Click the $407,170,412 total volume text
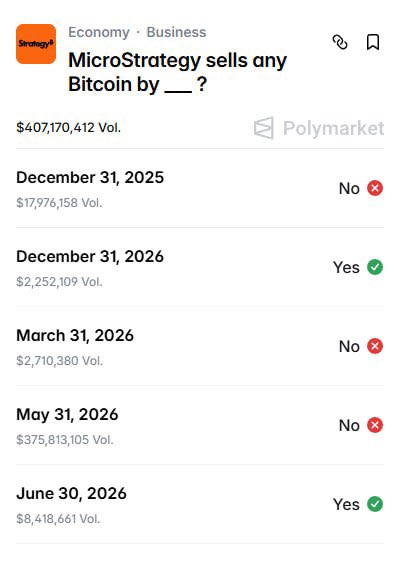Viewport: 400px width, 570px height. tap(68, 128)
